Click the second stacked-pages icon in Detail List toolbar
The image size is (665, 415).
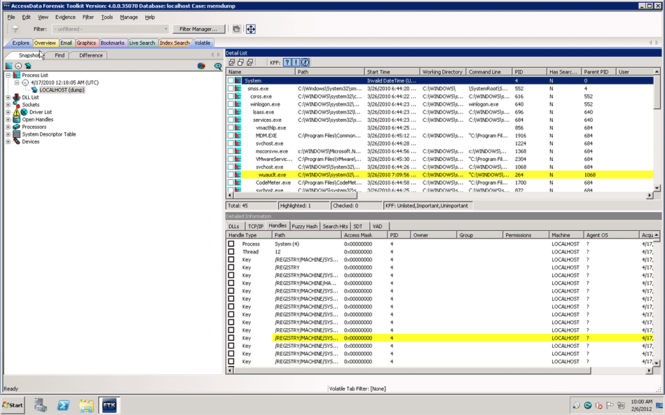click(240, 62)
